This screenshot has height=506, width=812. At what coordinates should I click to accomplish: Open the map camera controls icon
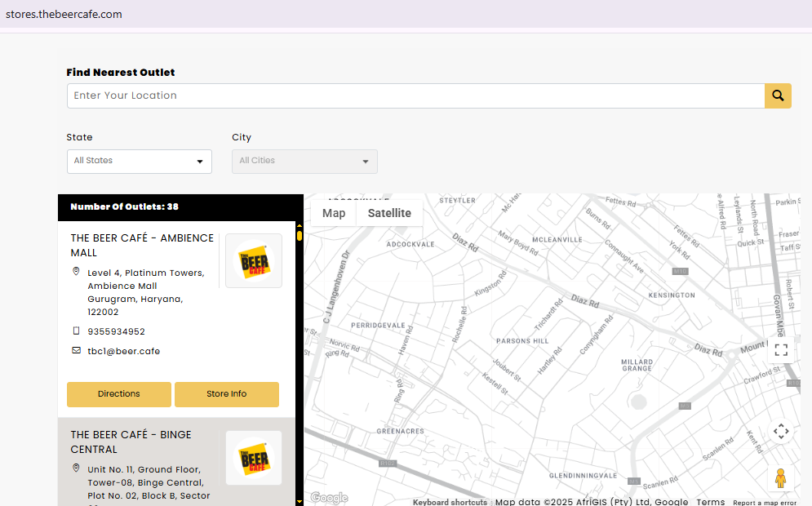[781, 431]
